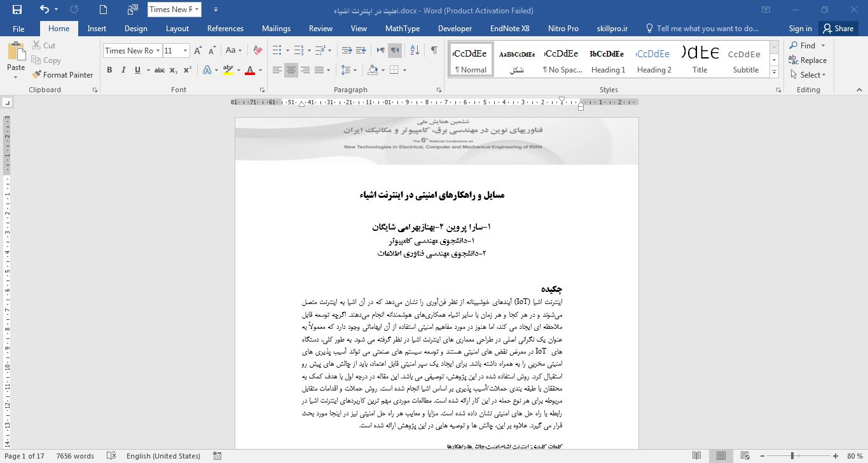Click Sign in

(x=800, y=28)
